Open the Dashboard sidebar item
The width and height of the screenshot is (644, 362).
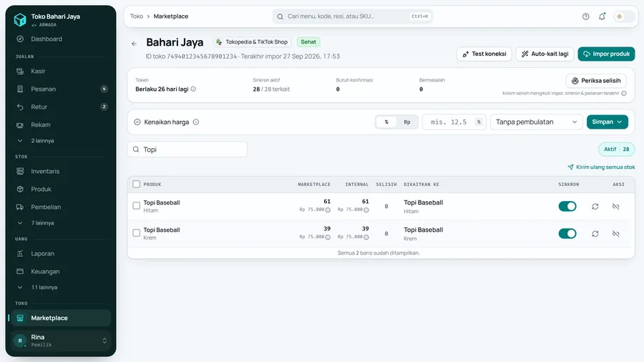pos(61,39)
